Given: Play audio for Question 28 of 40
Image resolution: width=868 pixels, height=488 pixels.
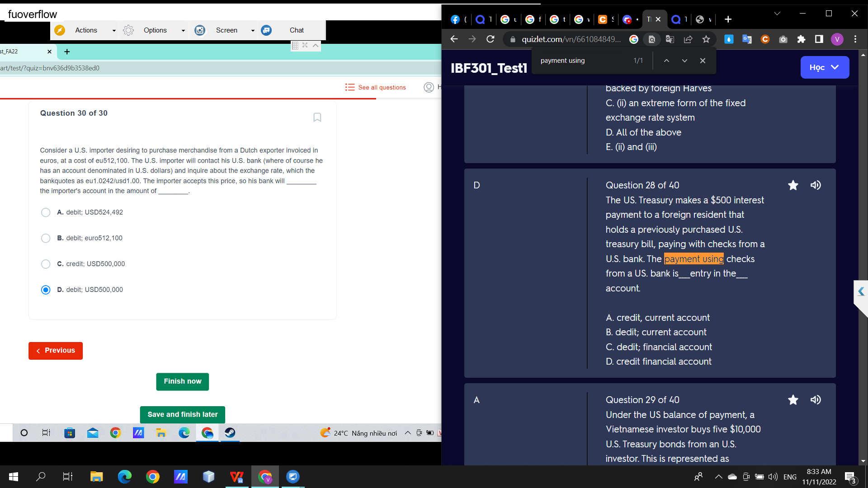Looking at the screenshot, I should tap(816, 185).
